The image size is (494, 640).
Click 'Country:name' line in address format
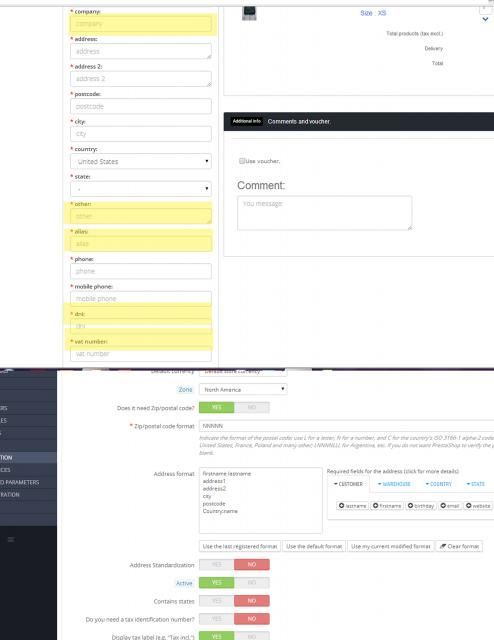click(220, 511)
